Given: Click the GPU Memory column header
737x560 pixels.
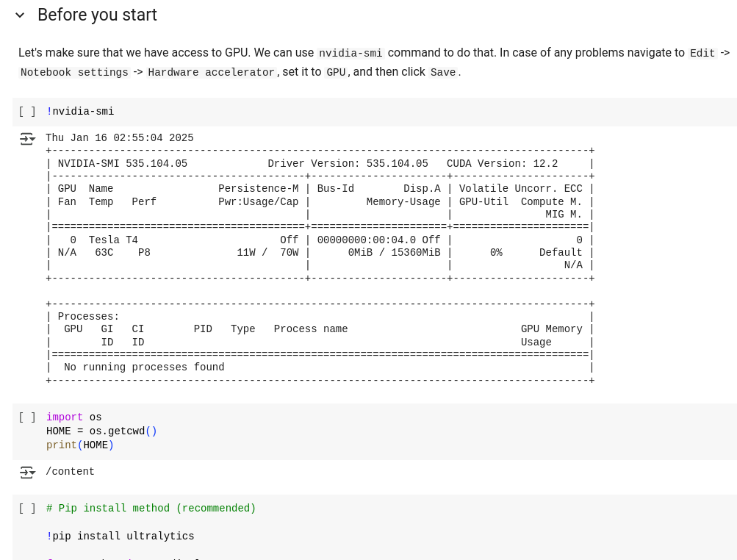Looking at the screenshot, I should pos(551,329).
